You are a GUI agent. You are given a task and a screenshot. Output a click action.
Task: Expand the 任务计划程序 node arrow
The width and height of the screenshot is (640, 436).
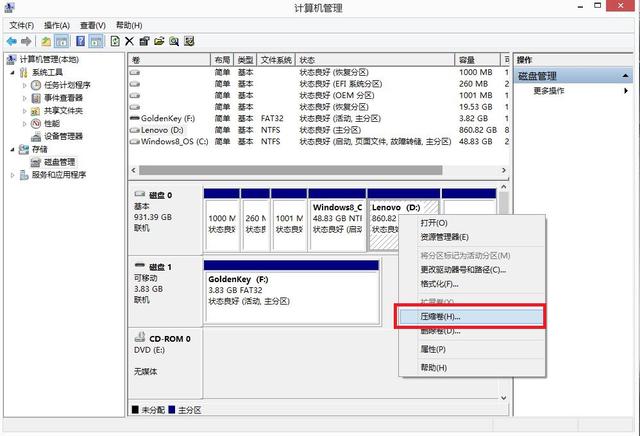coord(25,85)
